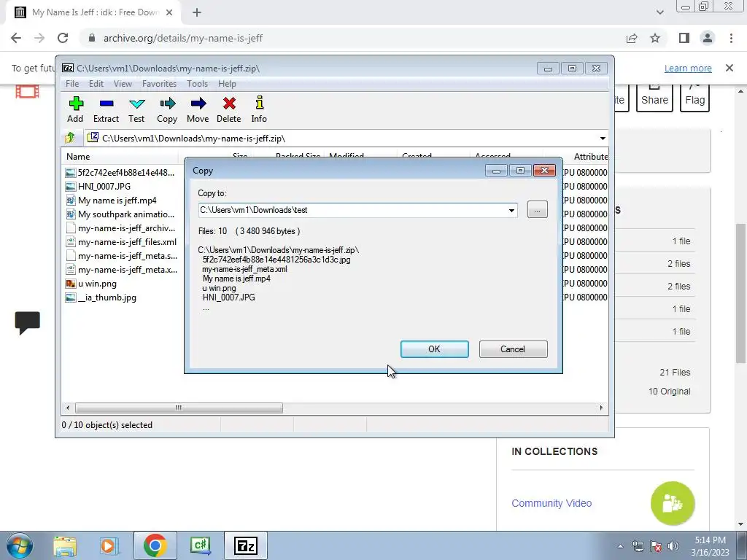Click the green upload circle icon
Viewport: 747px width, 560px height.
pos(673,503)
